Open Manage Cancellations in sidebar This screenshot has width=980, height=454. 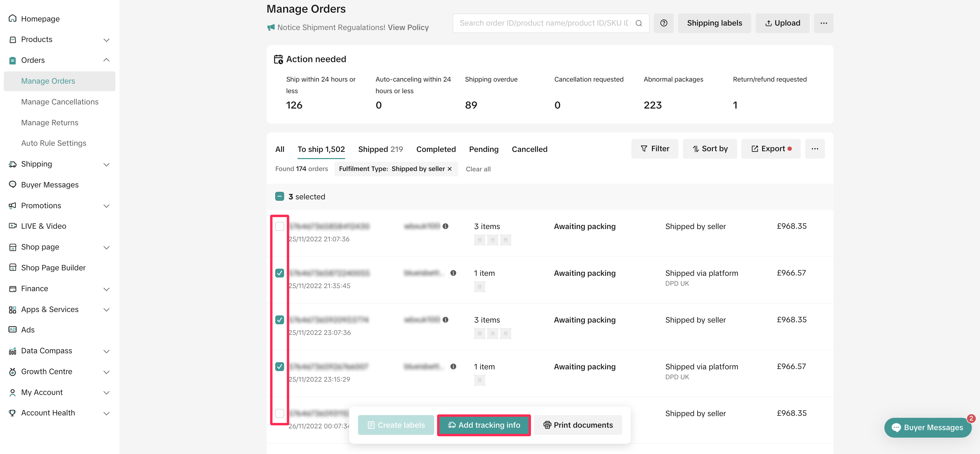[x=60, y=102]
